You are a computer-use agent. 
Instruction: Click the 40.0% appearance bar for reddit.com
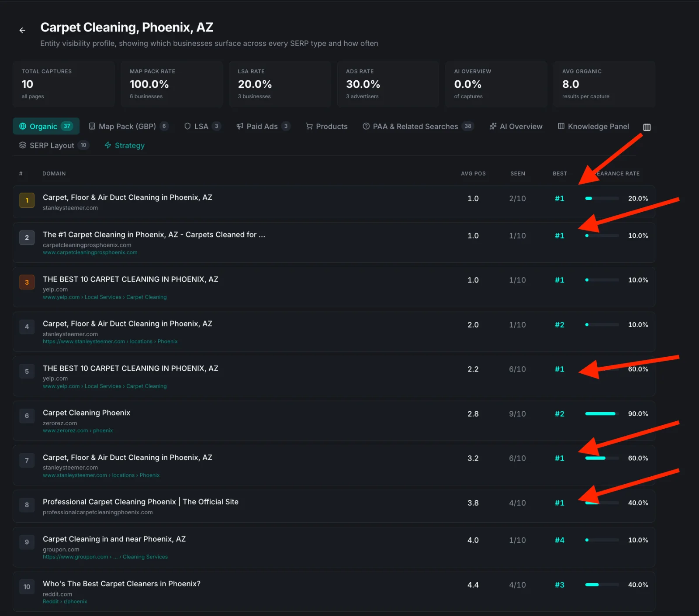click(602, 585)
